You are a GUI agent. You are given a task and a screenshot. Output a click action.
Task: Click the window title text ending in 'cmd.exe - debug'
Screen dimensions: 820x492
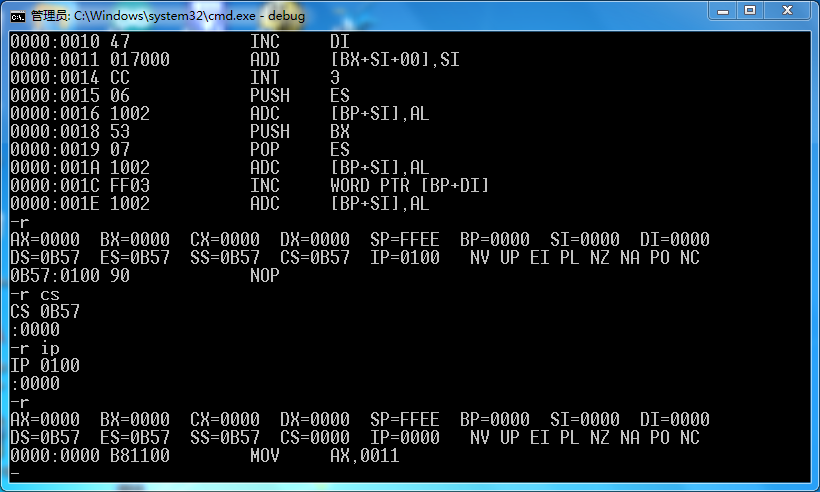[x=168, y=16]
